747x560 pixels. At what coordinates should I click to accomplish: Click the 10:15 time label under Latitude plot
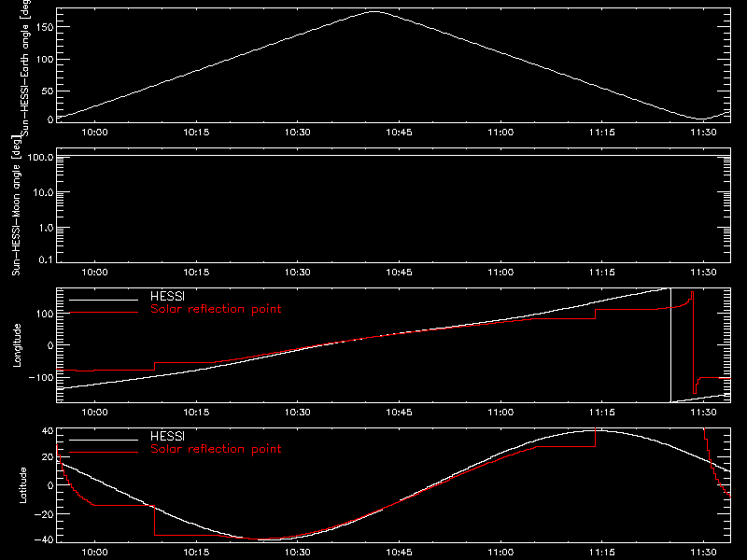196,553
